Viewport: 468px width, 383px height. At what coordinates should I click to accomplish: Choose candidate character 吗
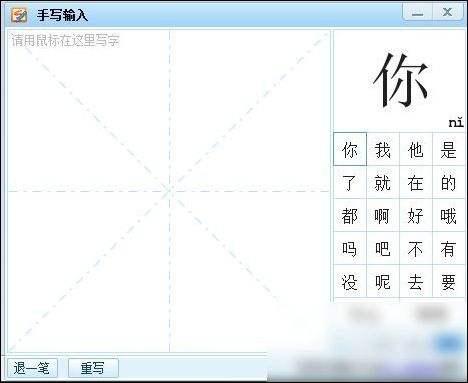(350, 248)
